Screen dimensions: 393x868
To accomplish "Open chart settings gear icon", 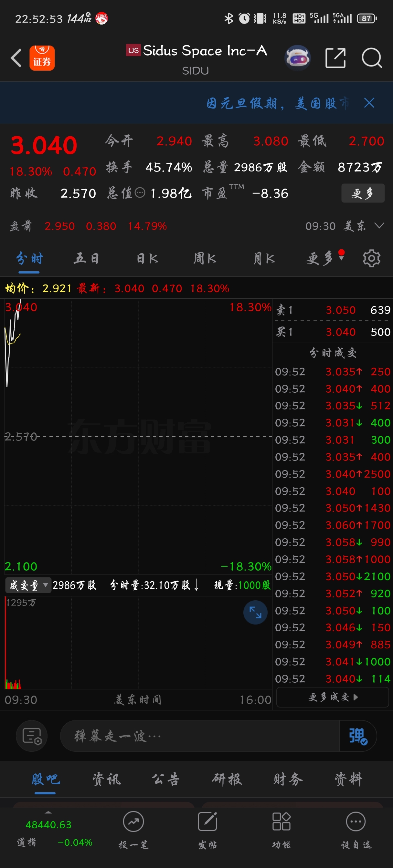I will (371, 259).
